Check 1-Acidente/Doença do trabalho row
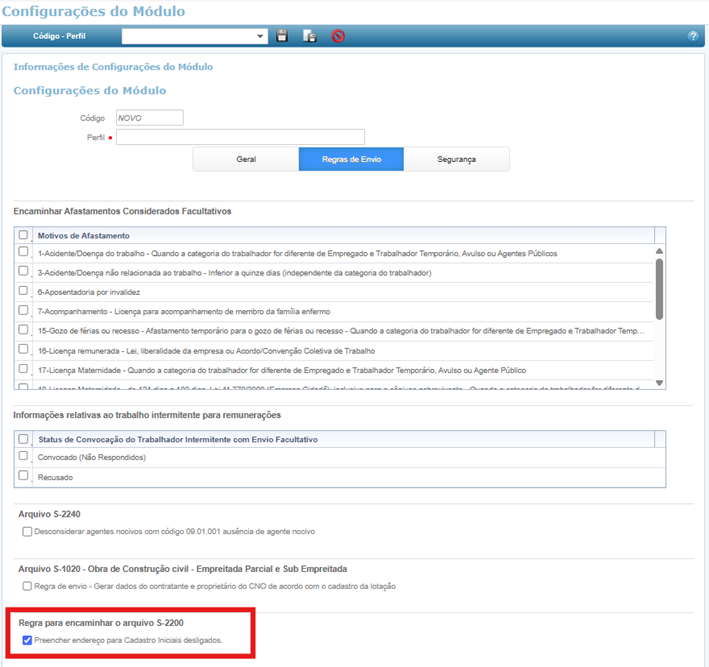The width and height of the screenshot is (709, 667). (23, 251)
